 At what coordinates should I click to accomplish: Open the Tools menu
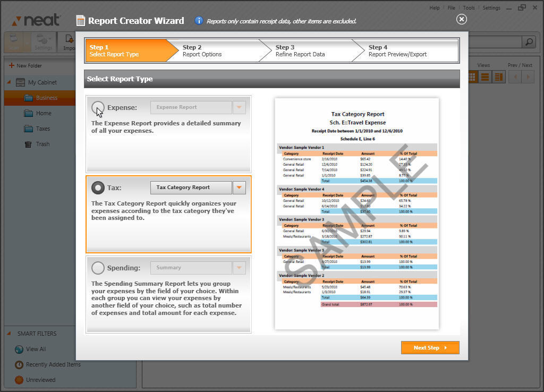pyautogui.click(x=469, y=7)
